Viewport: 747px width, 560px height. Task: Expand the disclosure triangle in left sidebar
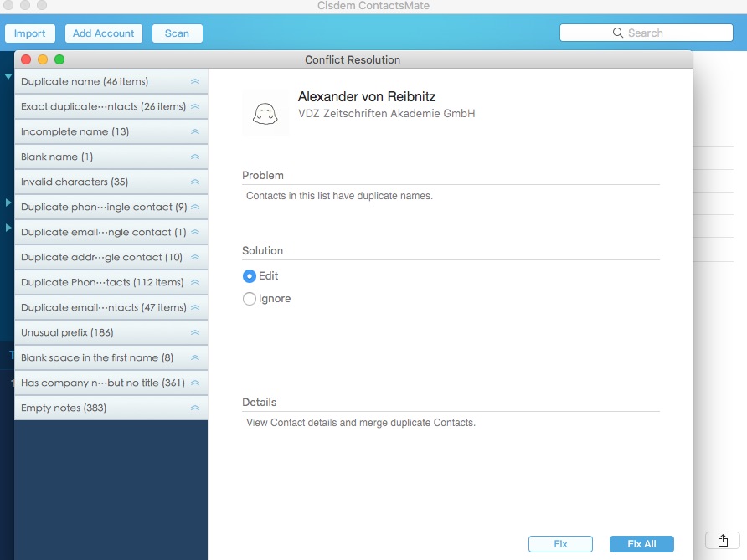(8, 203)
